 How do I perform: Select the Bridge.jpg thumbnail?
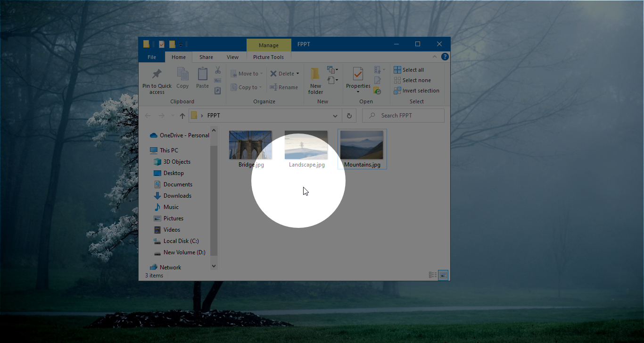250,145
